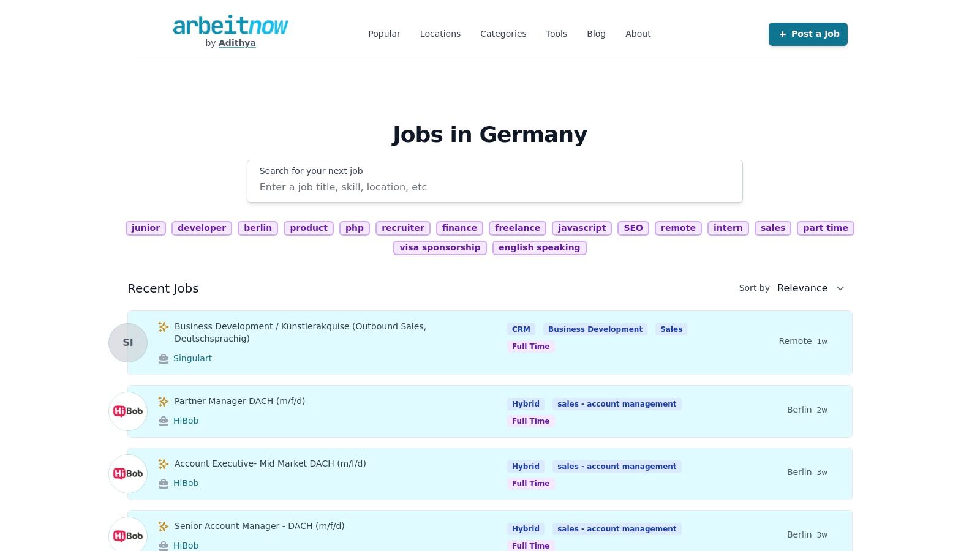Select the sparkle icon beside Business Development job
Screen dimensions: 980x551
tap(164, 327)
